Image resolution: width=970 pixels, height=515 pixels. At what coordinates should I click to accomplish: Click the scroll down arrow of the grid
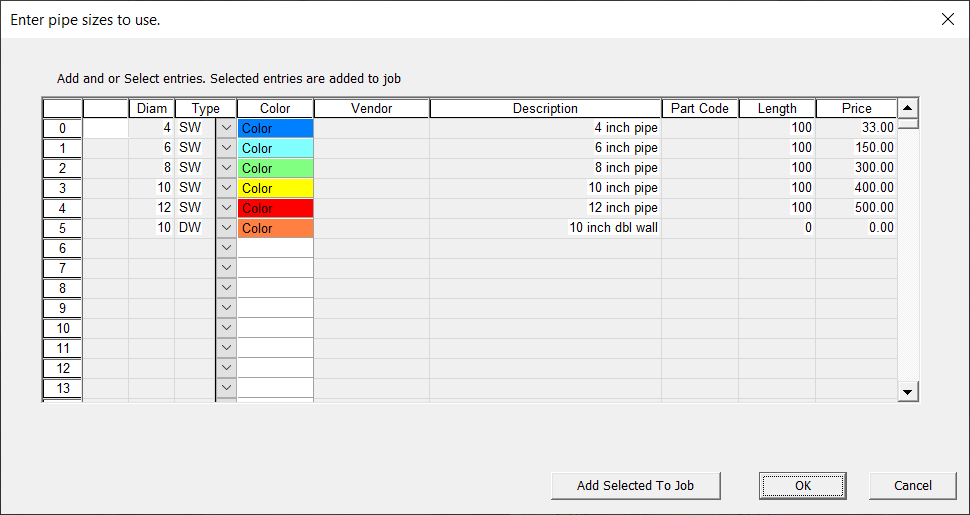coord(908,392)
